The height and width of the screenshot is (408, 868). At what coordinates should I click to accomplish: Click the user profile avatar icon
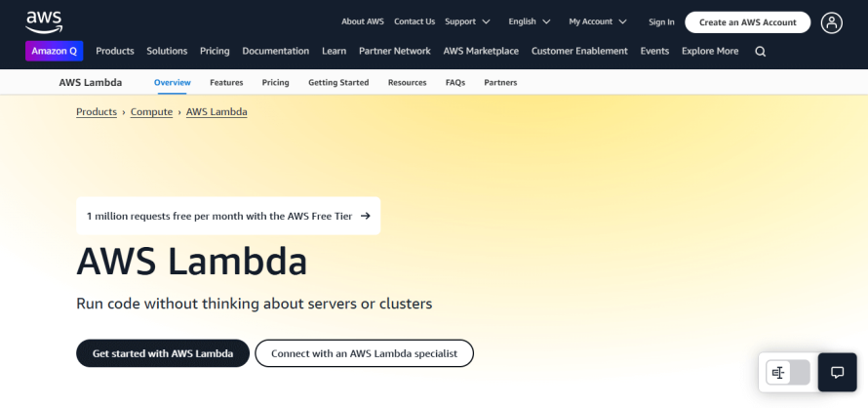click(832, 22)
